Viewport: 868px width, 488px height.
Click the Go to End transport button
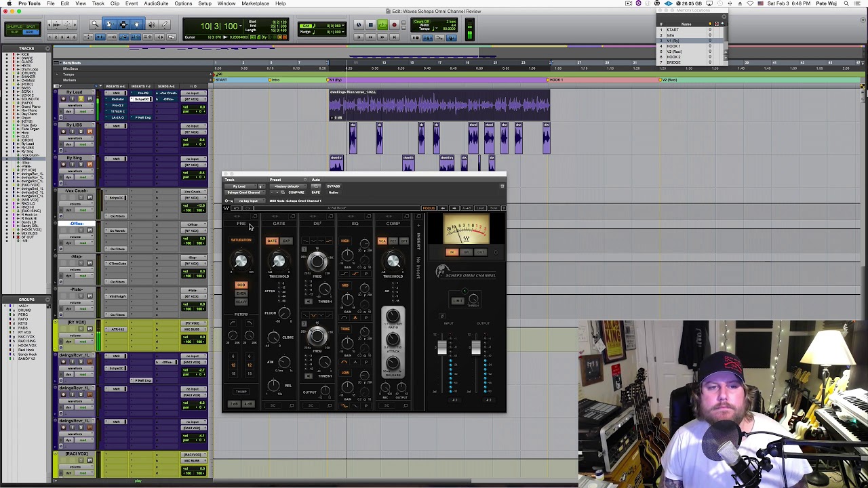[x=395, y=37]
